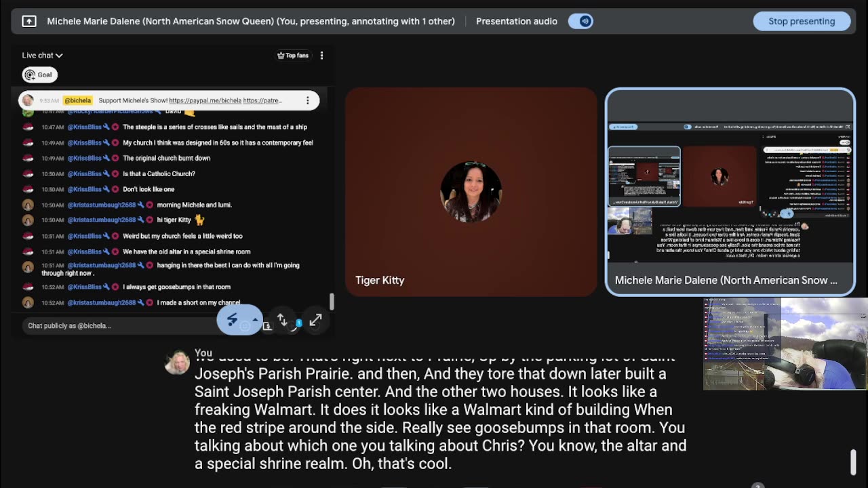This screenshot has height=488, width=868.
Task: Click the 10:50 AM timestamp on 'hi tiger Kitty'
Action: (x=52, y=220)
